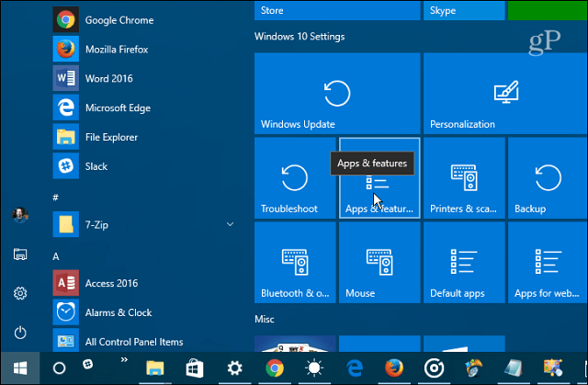The height and width of the screenshot is (385, 588).
Task: Open the Printers & scanners tile
Action: click(x=464, y=177)
